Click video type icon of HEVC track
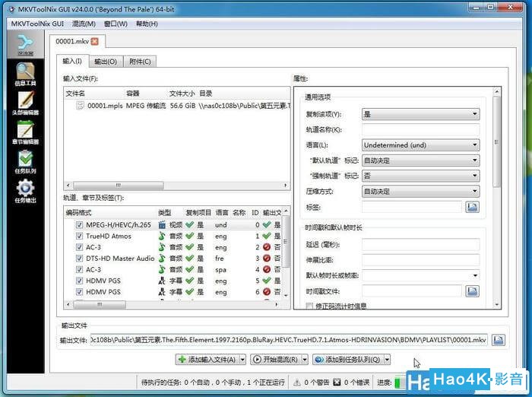This screenshot has width=532, height=397. tap(162, 225)
